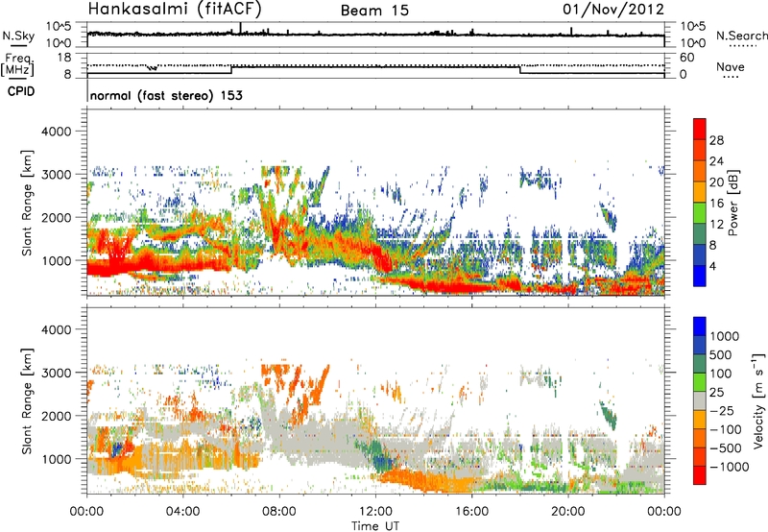Click the 'Hankasalmi (fitACF)' title text

pos(175,9)
